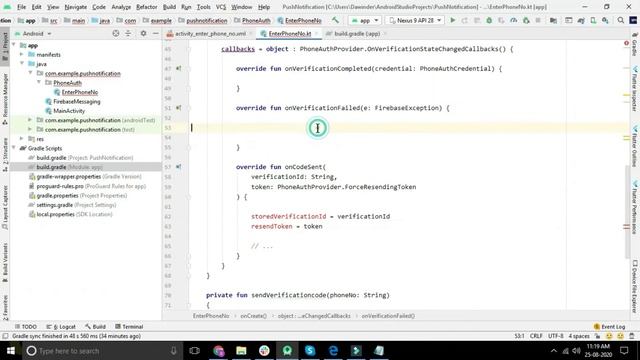The height and width of the screenshot is (360, 640).
Task: Collapse all in project panel toolbar
Action: (x=128, y=33)
